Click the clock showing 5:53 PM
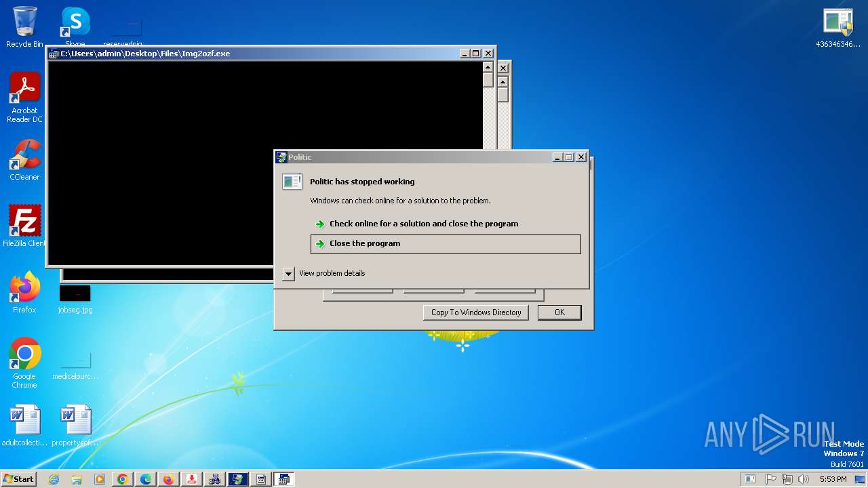 tap(833, 479)
